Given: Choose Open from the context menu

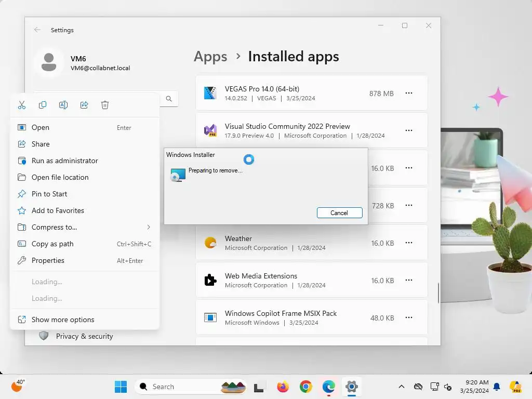Looking at the screenshot, I should pyautogui.click(x=85, y=128).
